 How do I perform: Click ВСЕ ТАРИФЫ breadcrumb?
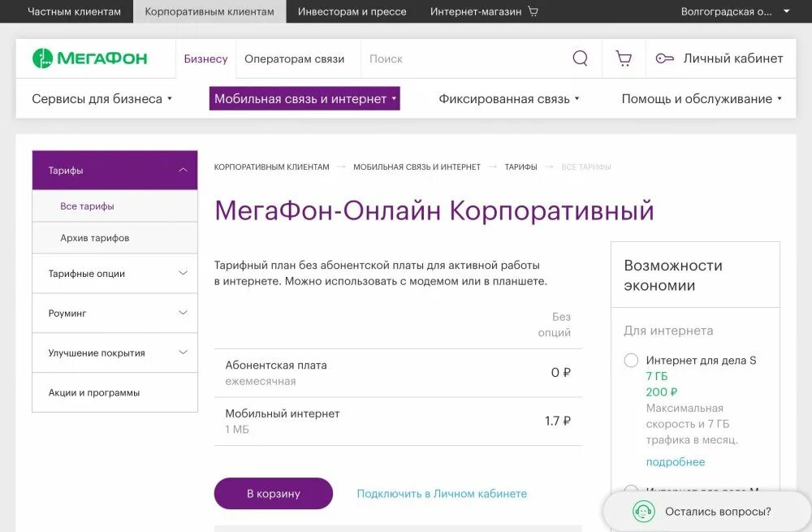click(x=586, y=167)
